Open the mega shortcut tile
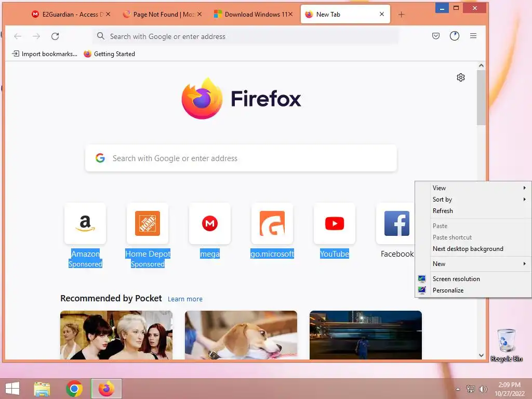This screenshot has width=532, height=399. 210,223
